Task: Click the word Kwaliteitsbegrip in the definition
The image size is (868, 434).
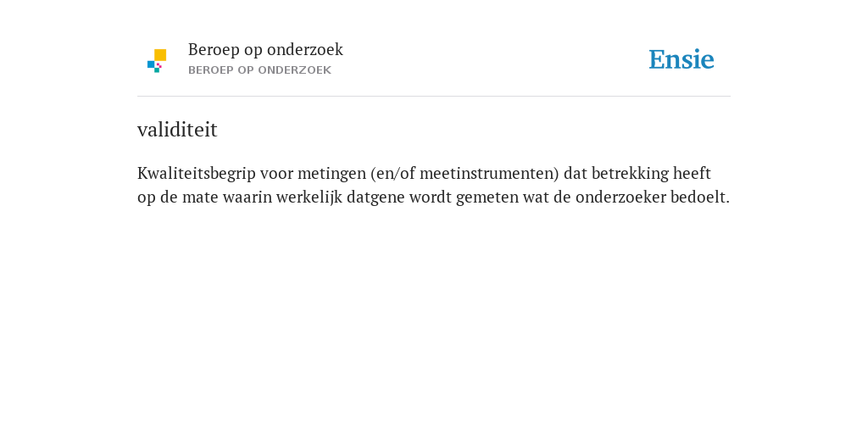Action: pos(197,174)
